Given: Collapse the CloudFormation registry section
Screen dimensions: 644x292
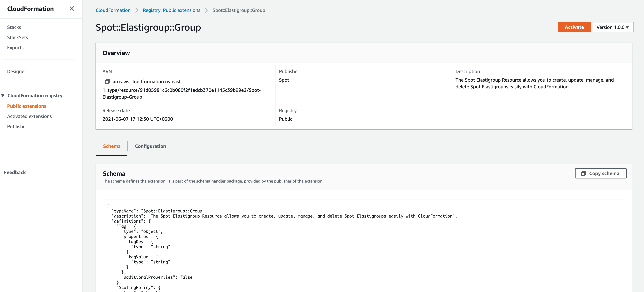Looking at the screenshot, I should [x=3, y=96].
